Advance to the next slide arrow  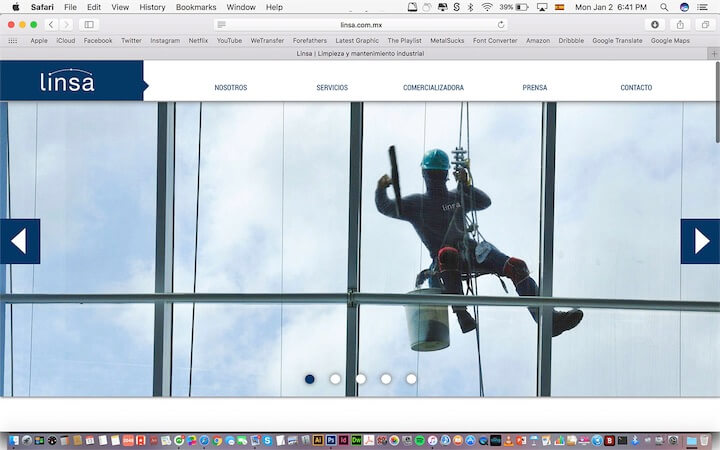700,241
